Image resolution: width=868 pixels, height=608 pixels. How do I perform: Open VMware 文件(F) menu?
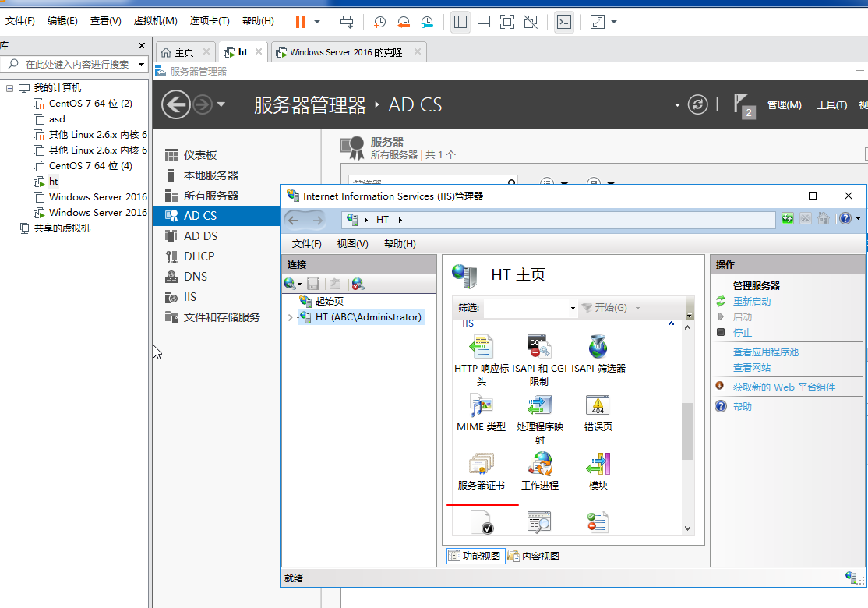point(20,21)
